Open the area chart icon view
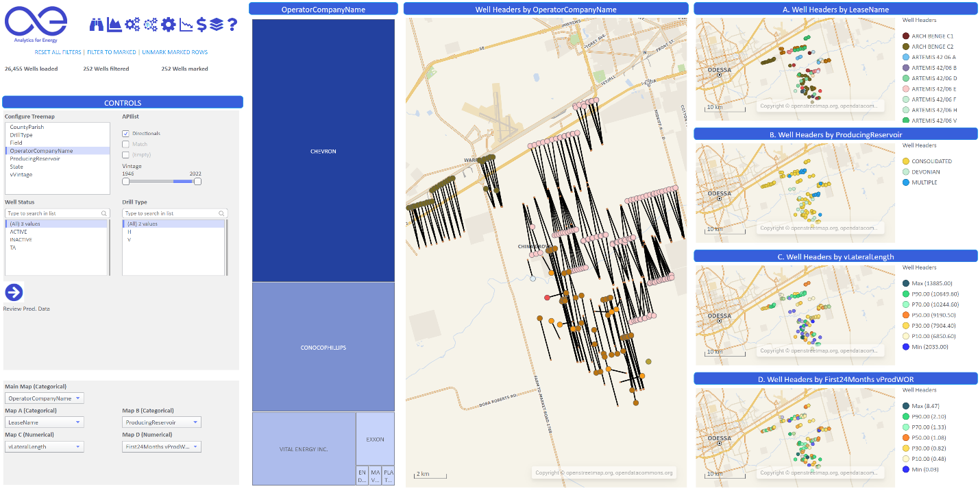The width and height of the screenshot is (980, 491). click(114, 25)
